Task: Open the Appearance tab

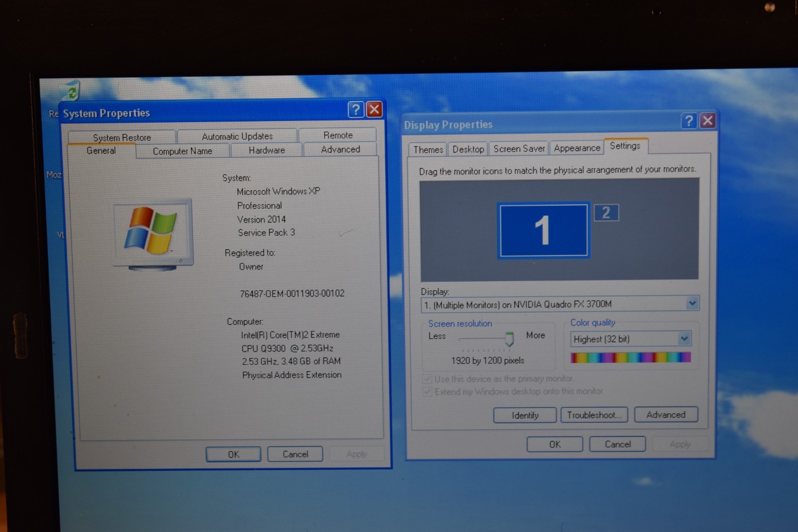Action: point(577,148)
